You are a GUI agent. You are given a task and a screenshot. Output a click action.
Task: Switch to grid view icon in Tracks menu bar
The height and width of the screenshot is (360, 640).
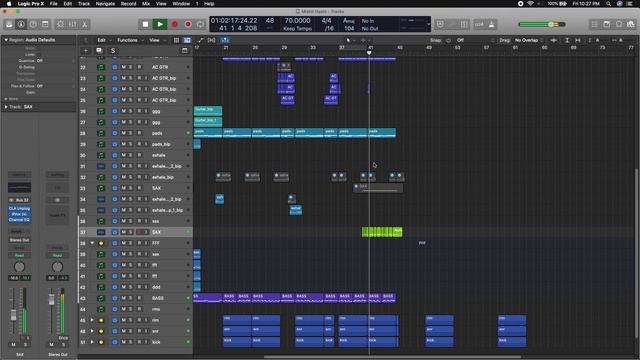tap(176, 40)
